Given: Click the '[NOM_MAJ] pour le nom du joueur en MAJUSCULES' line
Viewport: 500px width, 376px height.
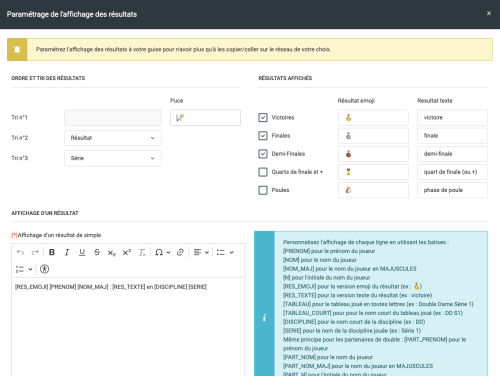Looking at the screenshot, I should 350,269.
